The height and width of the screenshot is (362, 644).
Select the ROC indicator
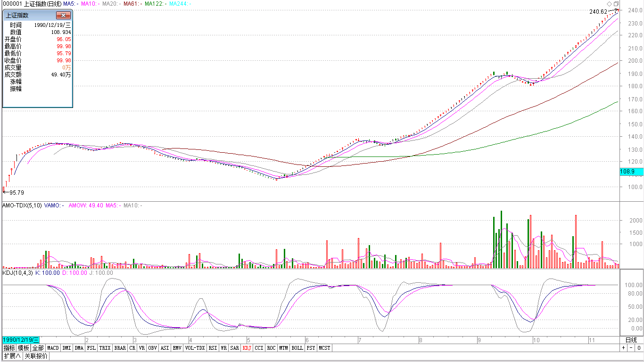(271, 348)
